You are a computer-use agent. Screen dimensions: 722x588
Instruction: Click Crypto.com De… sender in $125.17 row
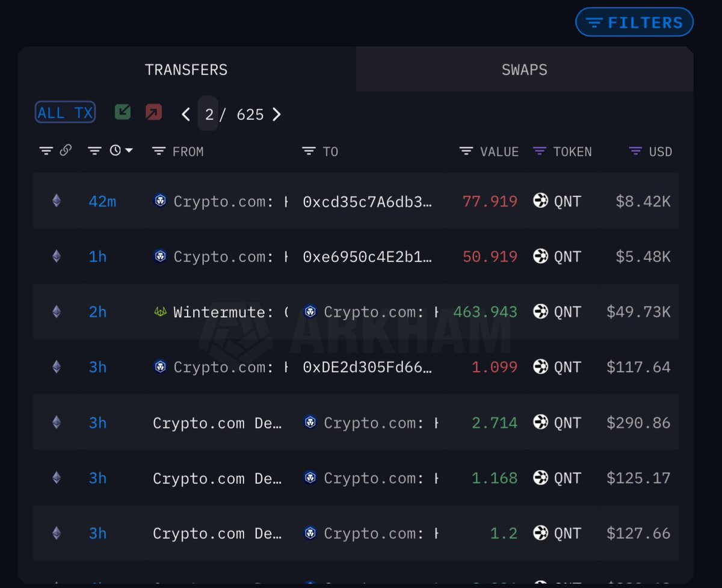pyautogui.click(x=217, y=478)
